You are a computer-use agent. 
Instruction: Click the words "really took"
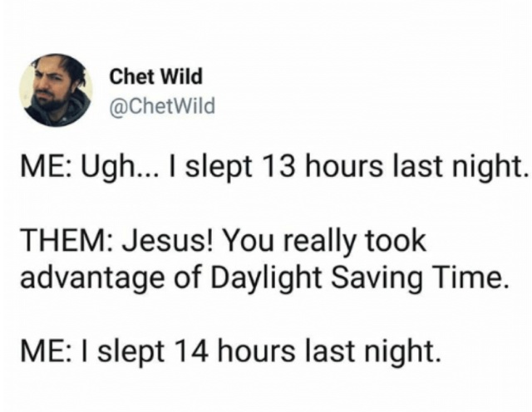click(x=355, y=243)
